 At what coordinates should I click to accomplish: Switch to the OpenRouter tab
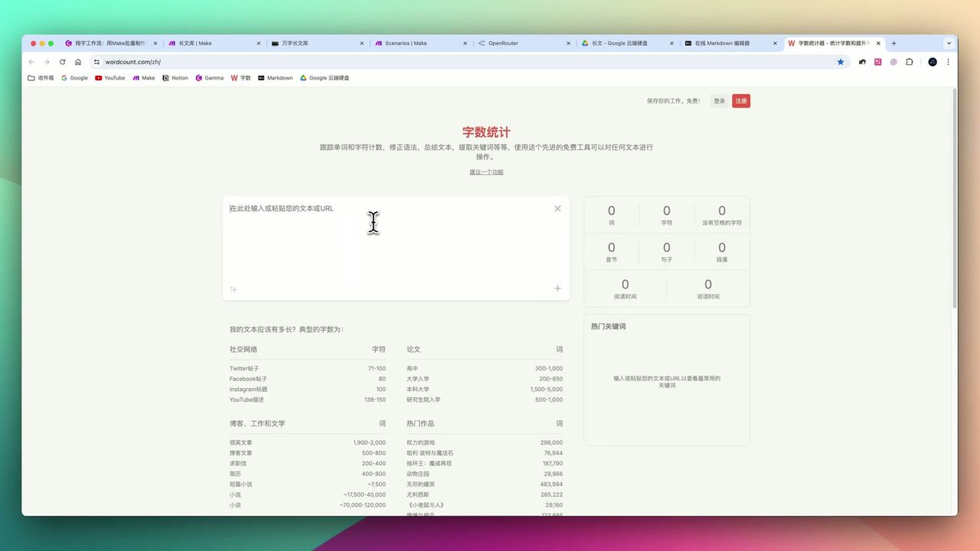pyautogui.click(x=501, y=43)
